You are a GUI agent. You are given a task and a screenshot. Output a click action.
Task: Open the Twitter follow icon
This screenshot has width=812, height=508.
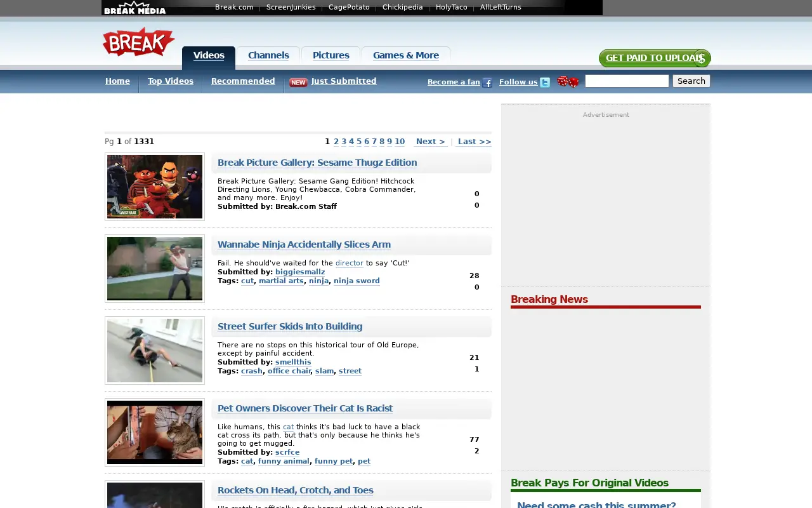545,83
